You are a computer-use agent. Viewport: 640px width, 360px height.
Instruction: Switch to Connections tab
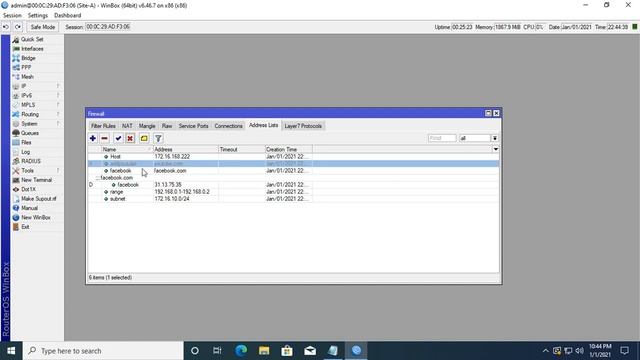pyautogui.click(x=229, y=126)
